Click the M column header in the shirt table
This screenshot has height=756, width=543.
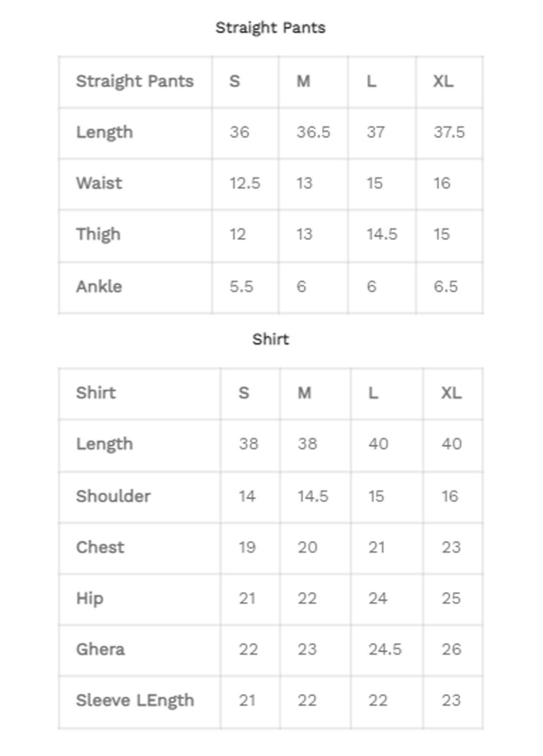pyautogui.click(x=304, y=393)
